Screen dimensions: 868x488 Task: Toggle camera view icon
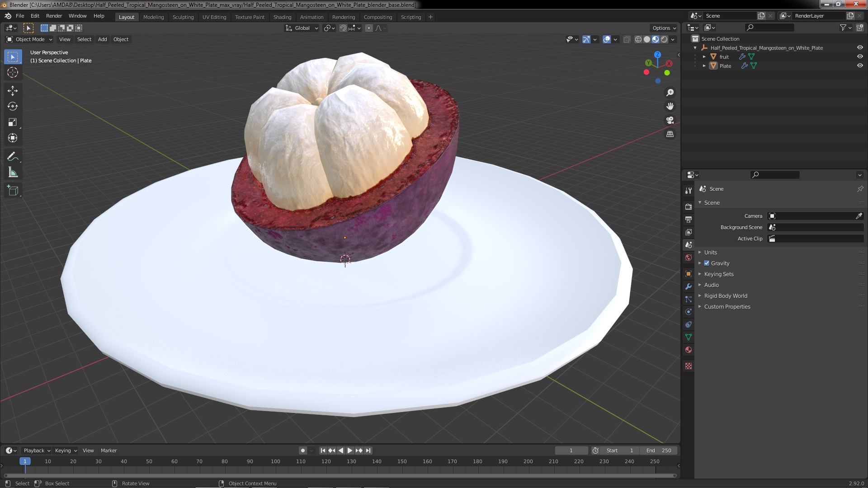pos(670,120)
